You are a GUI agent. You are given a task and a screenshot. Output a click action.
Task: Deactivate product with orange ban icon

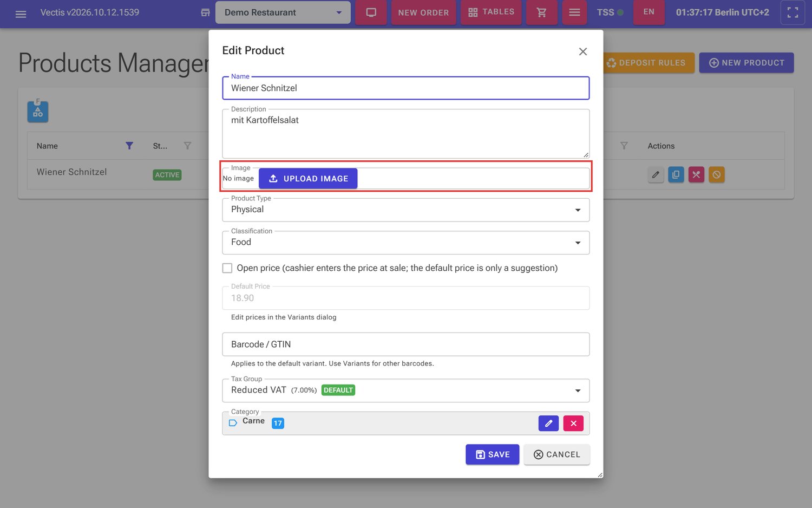717,174
